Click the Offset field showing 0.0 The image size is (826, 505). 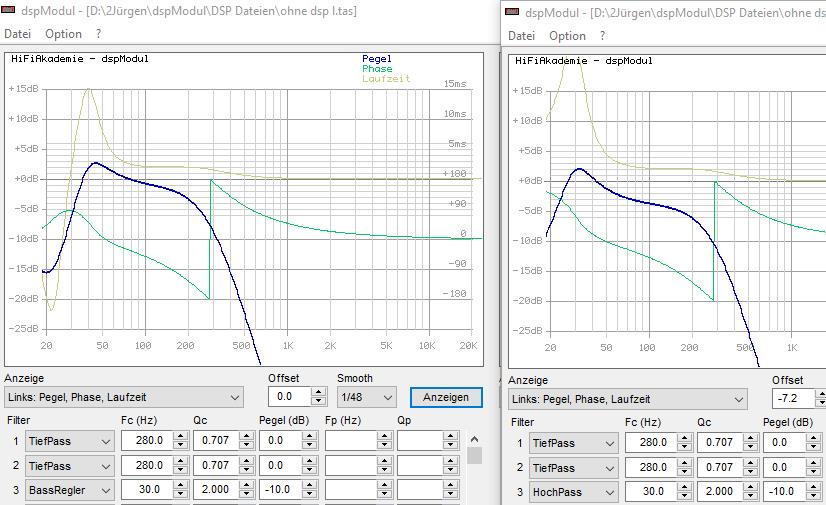[290, 397]
